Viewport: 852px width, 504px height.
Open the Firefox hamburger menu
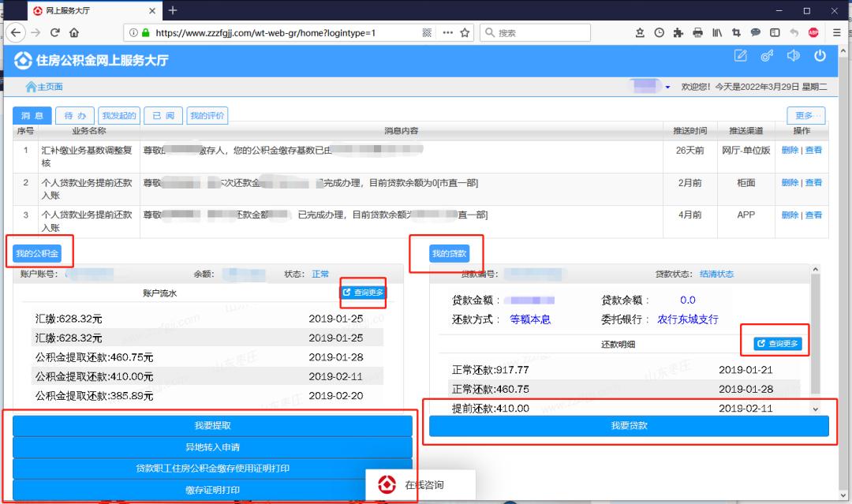tap(835, 33)
